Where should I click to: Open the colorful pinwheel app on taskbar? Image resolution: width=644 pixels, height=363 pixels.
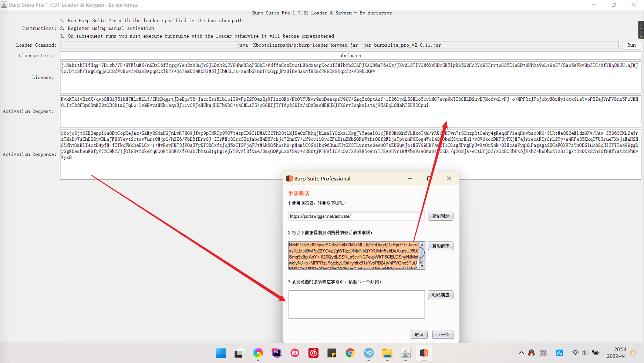coord(258,353)
